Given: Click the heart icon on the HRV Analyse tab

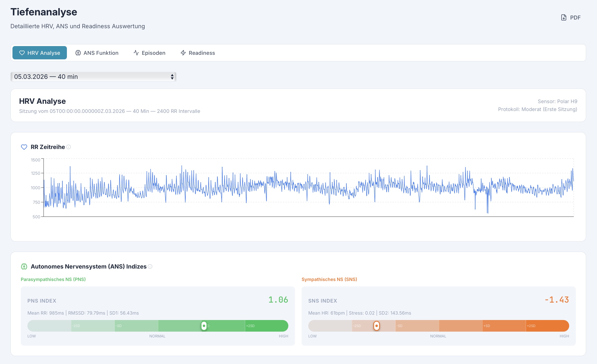Looking at the screenshot, I should (22, 53).
